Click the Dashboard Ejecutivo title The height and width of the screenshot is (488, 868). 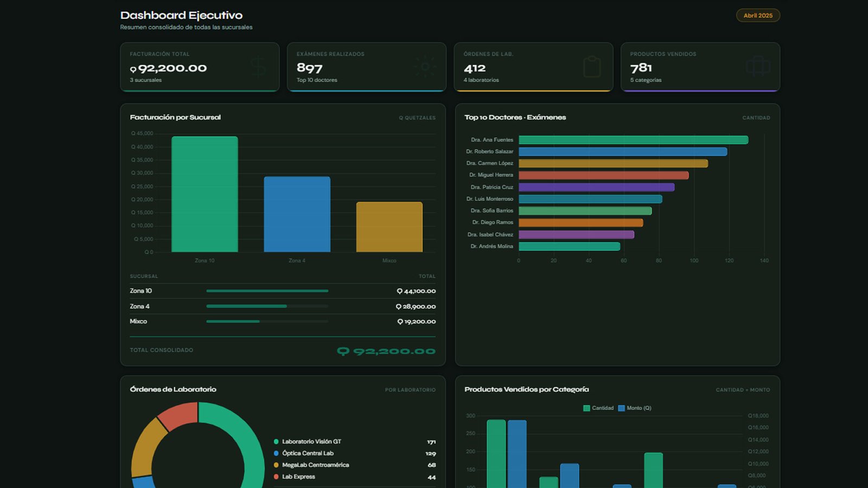coord(181,15)
